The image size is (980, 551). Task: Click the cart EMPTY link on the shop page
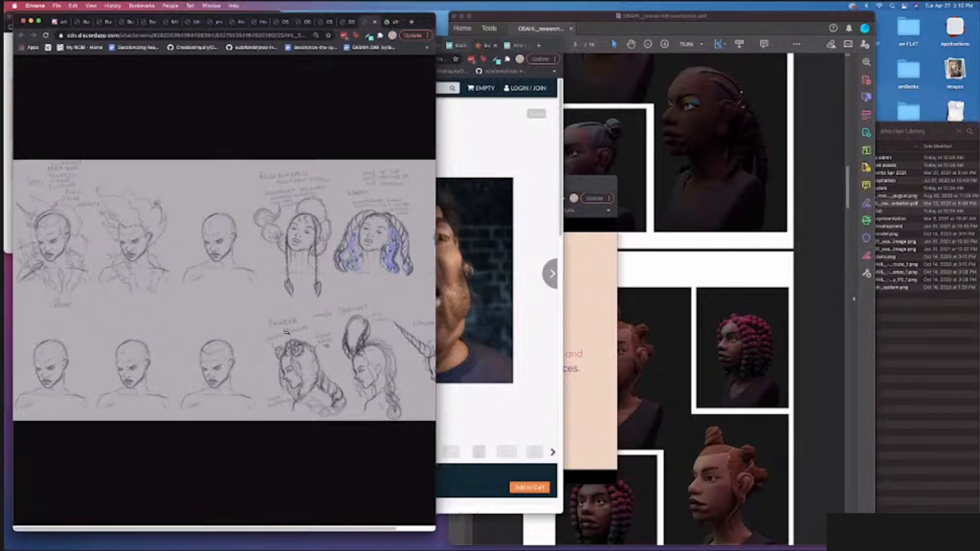pyautogui.click(x=480, y=88)
